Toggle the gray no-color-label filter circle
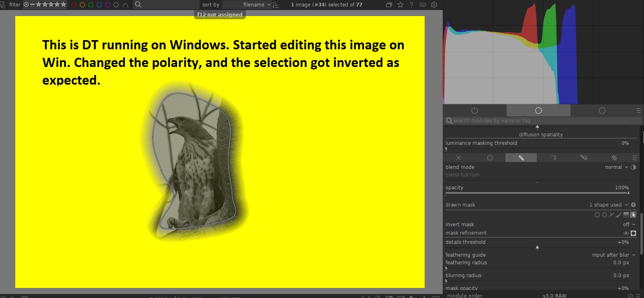Screen dimensions: 644x298 (116, 5)
